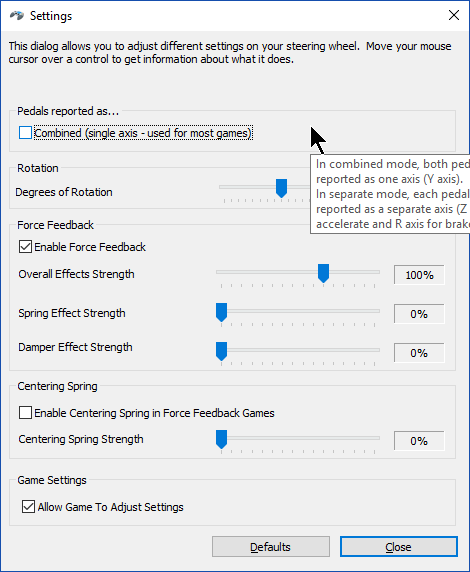Click the Damper Effect Strength 0% field
This screenshot has width=470, height=572.
click(419, 353)
